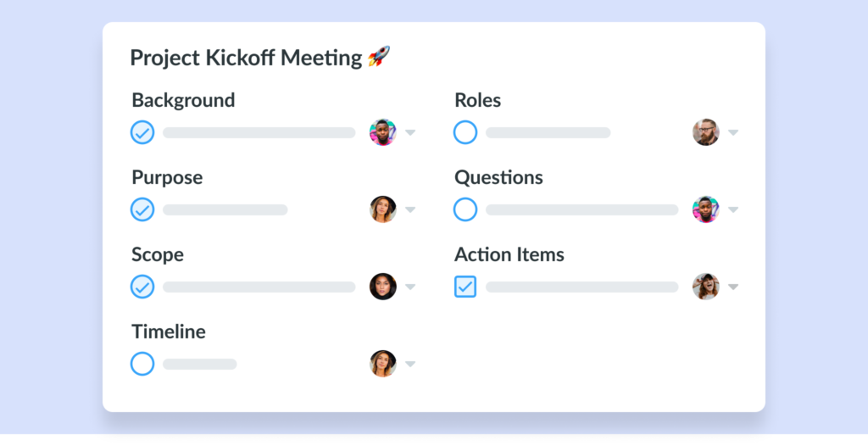Click the assignee avatar for Questions
868x446 pixels.
point(706,209)
